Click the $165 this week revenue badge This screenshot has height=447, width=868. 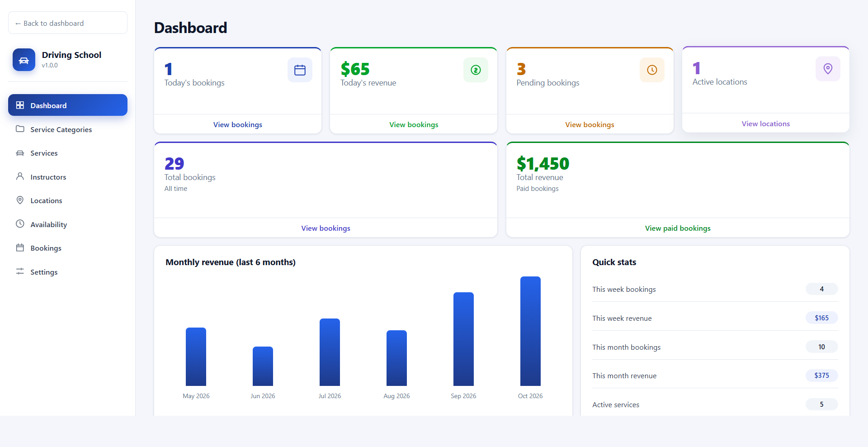click(822, 318)
